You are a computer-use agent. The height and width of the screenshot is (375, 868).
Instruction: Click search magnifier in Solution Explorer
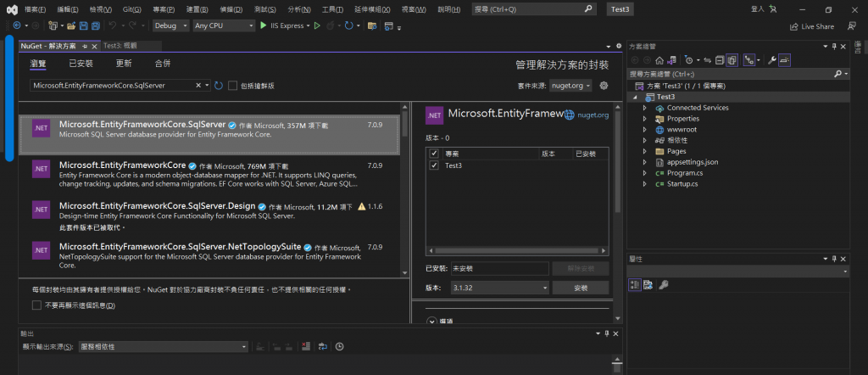[837, 74]
